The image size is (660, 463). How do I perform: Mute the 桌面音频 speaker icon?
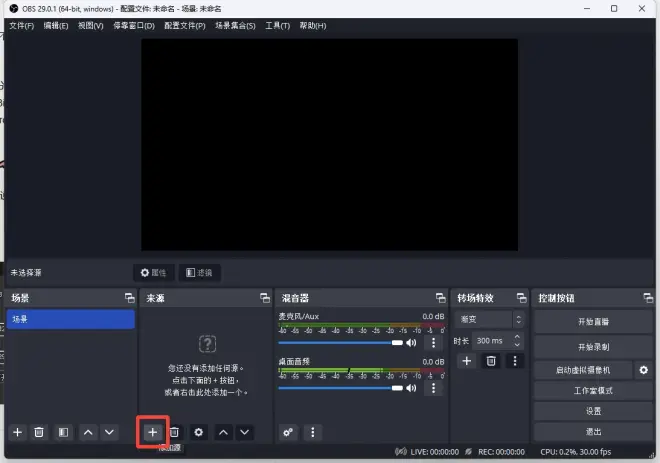pos(411,387)
